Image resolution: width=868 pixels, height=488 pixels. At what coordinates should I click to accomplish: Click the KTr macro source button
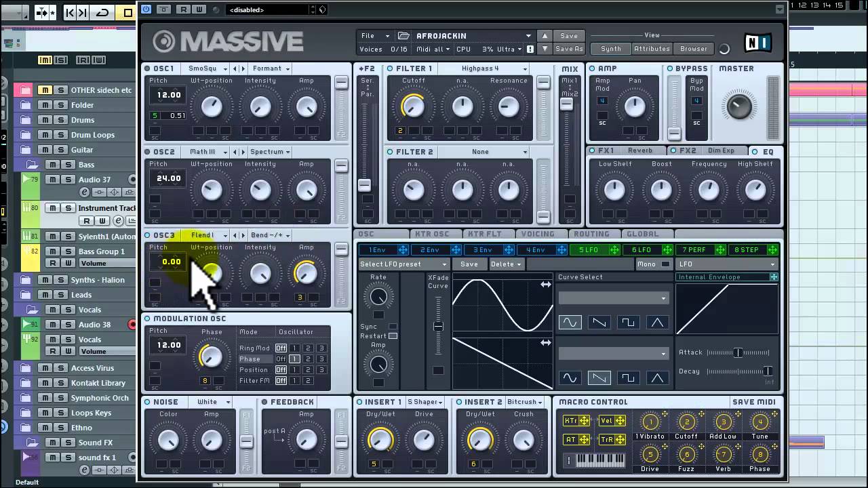tap(576, 421)
